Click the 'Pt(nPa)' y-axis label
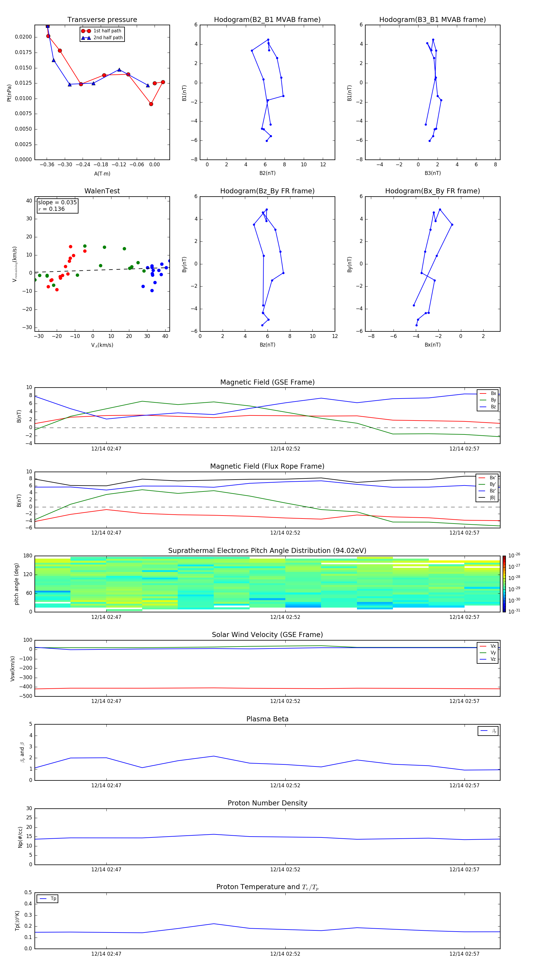The width and height of the screenshot is (535, 980). pos(9,93)
